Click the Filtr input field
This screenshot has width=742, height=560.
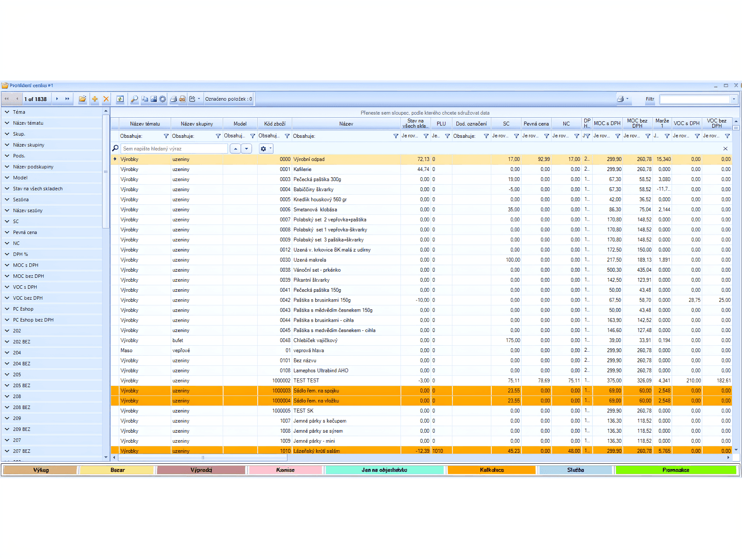point(695,99)
